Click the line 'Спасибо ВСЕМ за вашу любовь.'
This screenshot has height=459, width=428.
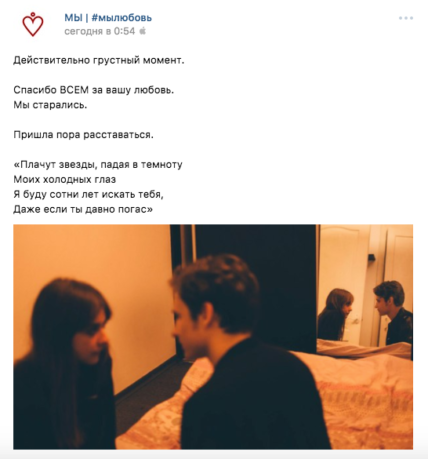[x=94, y=90]
